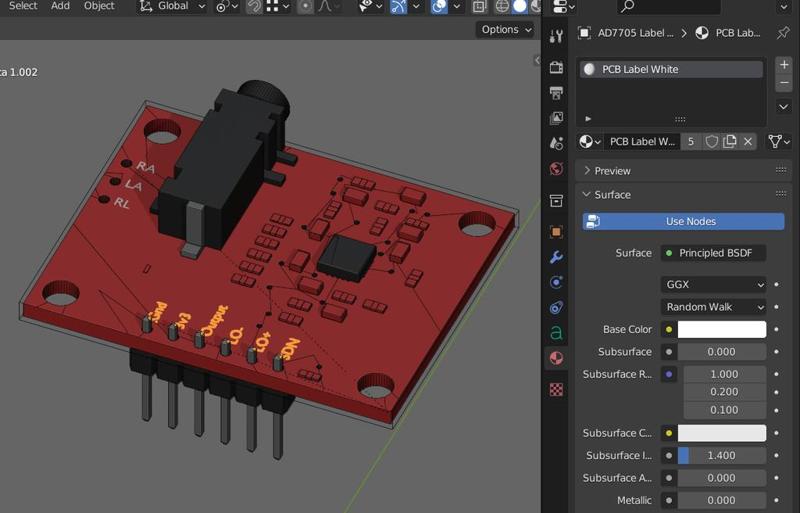This screenshot has width=800, height=513.
Task: Collapse the Surface panel
Action: point(612,195)
